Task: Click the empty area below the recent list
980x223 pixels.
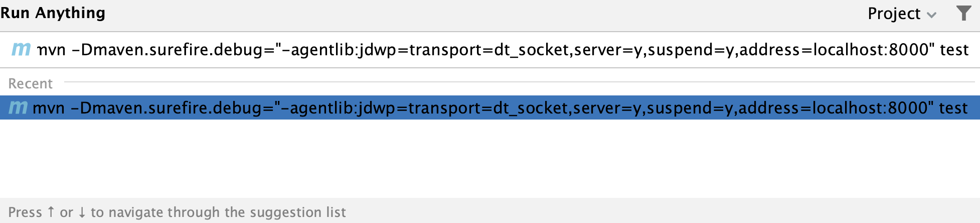Action: (x=490, y=158)
